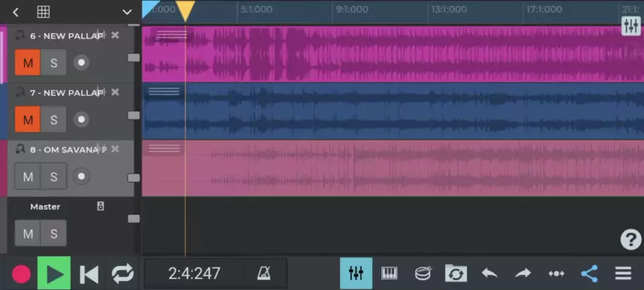Enable the metronome
Viewport: 644px width, 290px height.
coord(264,274)
